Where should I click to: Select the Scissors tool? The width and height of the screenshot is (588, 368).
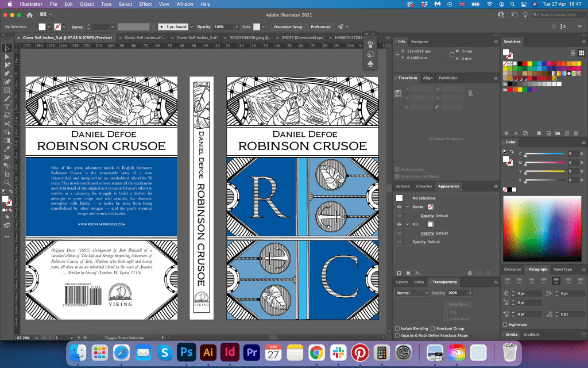pos(7,124)
